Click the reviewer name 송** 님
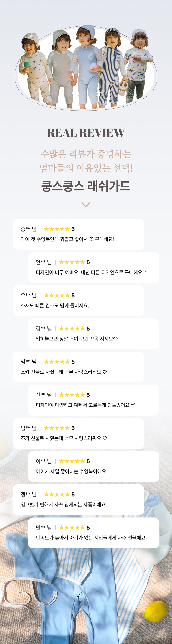The image size is (172, 644). 29,229
